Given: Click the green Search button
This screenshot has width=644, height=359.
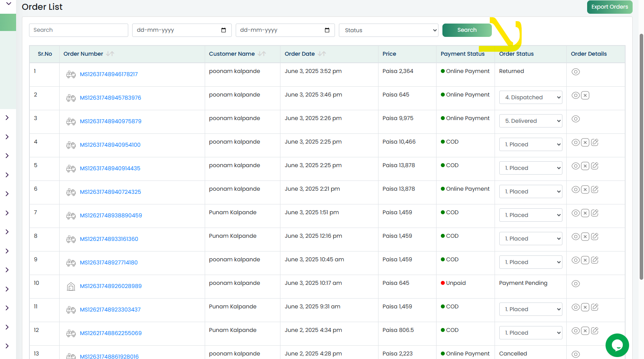Looking at the screenshot, I should 467,30.
